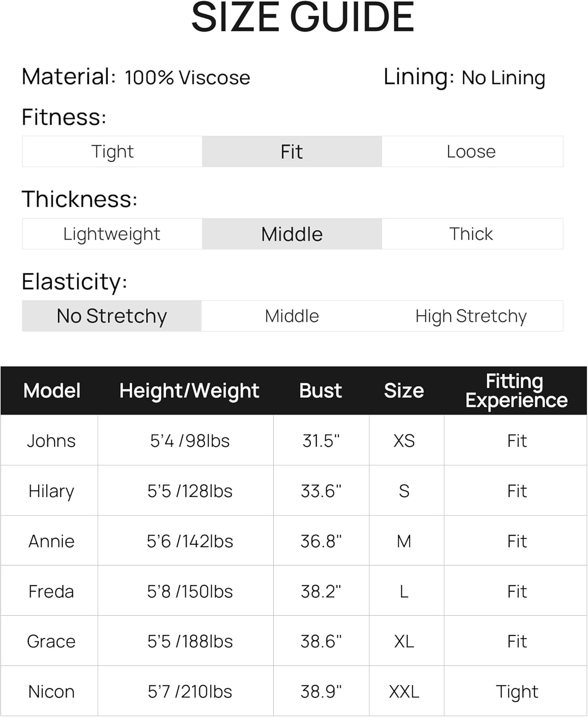Click the No Lining text
Image resolution: width=588 pixels, height=717 pixels.
(x=503, y=77)
